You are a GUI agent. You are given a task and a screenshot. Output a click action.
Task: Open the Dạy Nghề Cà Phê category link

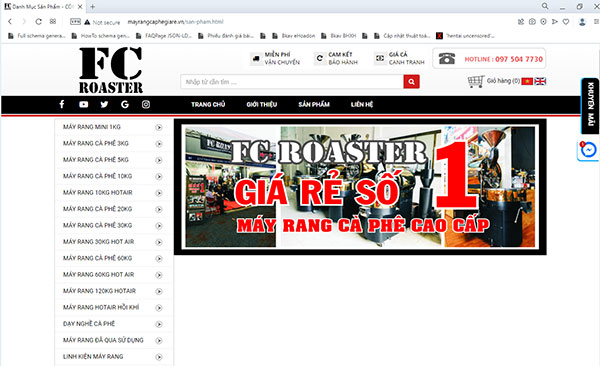click(89, 324)
